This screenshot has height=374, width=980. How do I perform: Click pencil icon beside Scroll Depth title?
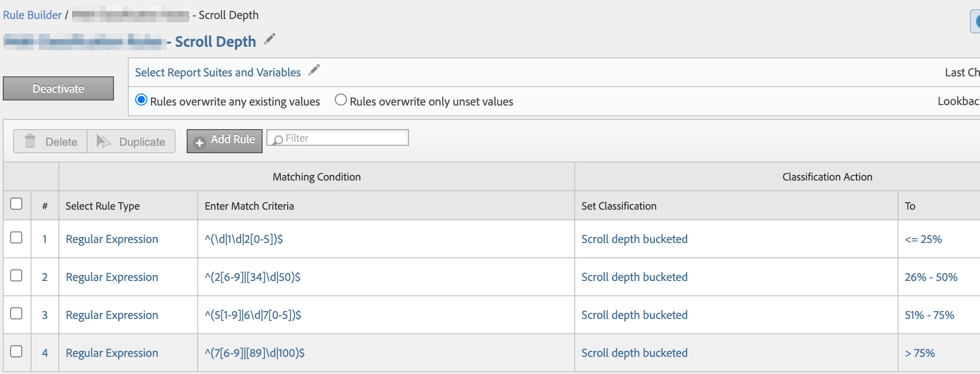coord(270,39)
